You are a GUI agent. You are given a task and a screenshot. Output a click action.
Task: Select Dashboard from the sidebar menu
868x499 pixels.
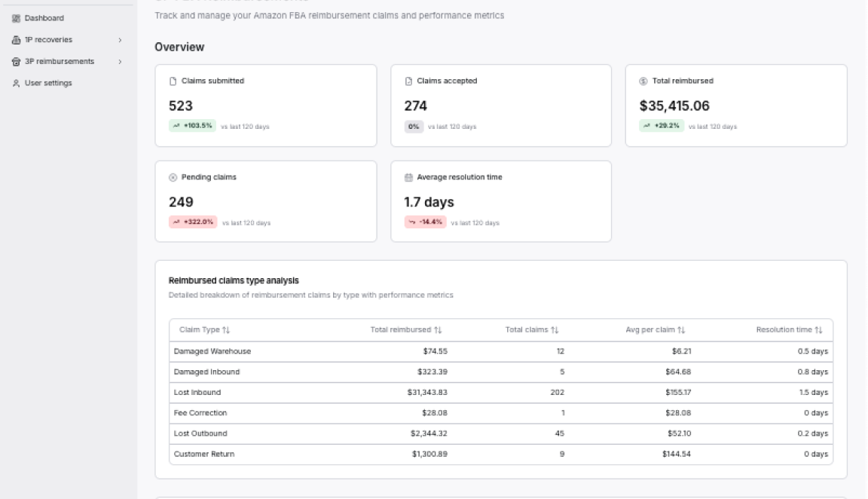tap(44, 18)
